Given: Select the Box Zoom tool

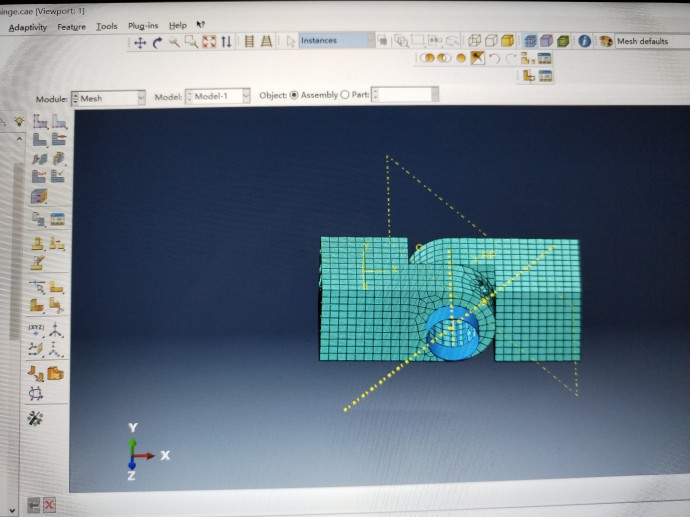Looking at the screenshot, I should (191, 42).
